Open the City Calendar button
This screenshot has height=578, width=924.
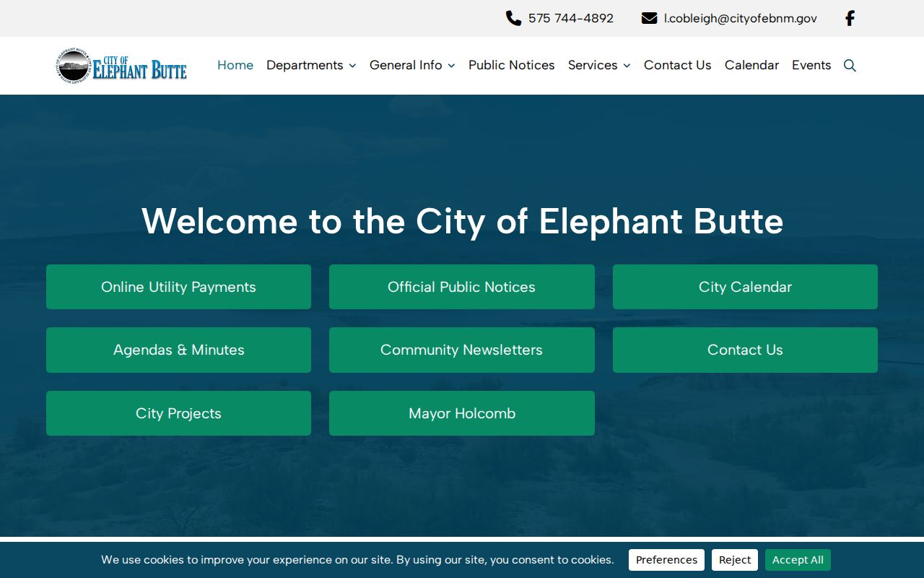click(x=745, y=287)
